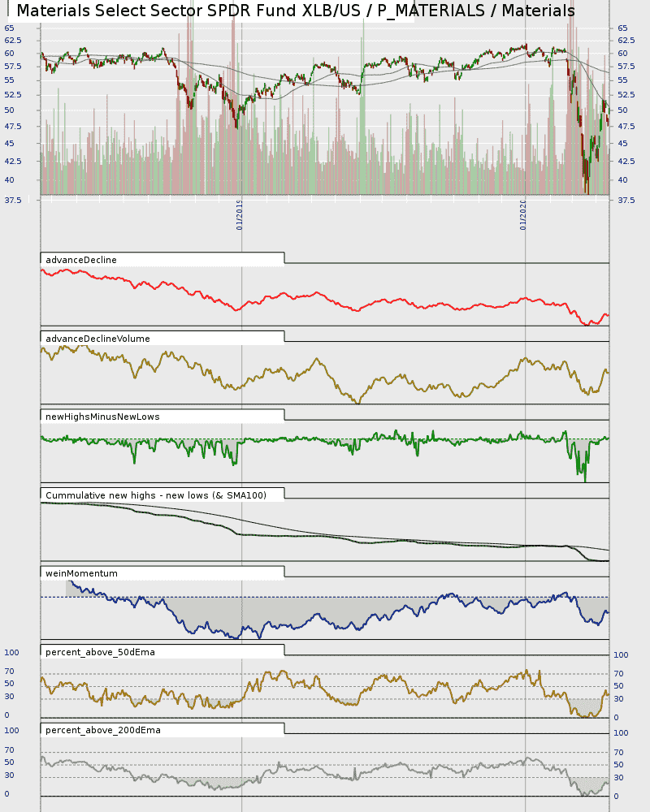
Task: Click left 30 label of percent_above_200dEma panel
Action: pyautogui.click(x=9, y=775)
